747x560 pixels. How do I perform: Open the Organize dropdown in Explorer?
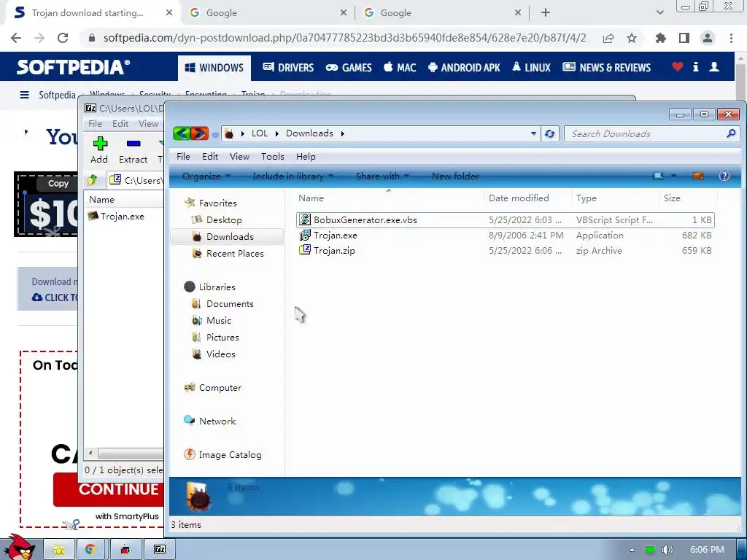click(206, 176)
